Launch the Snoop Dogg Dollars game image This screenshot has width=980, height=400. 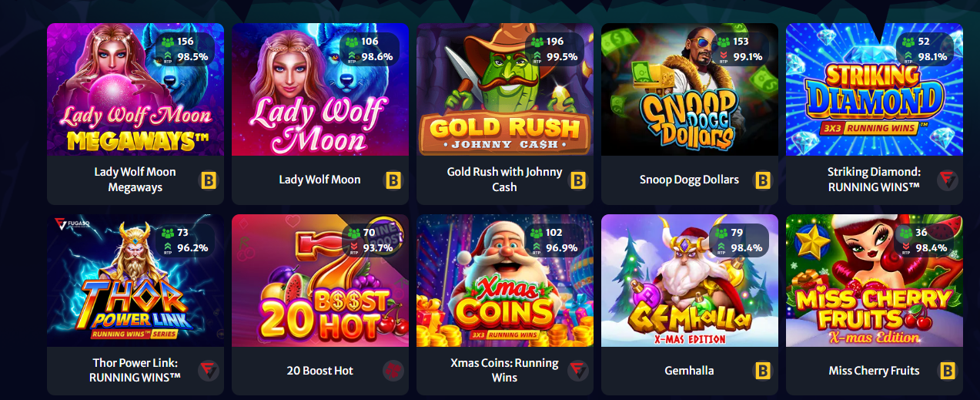[690, 89]
